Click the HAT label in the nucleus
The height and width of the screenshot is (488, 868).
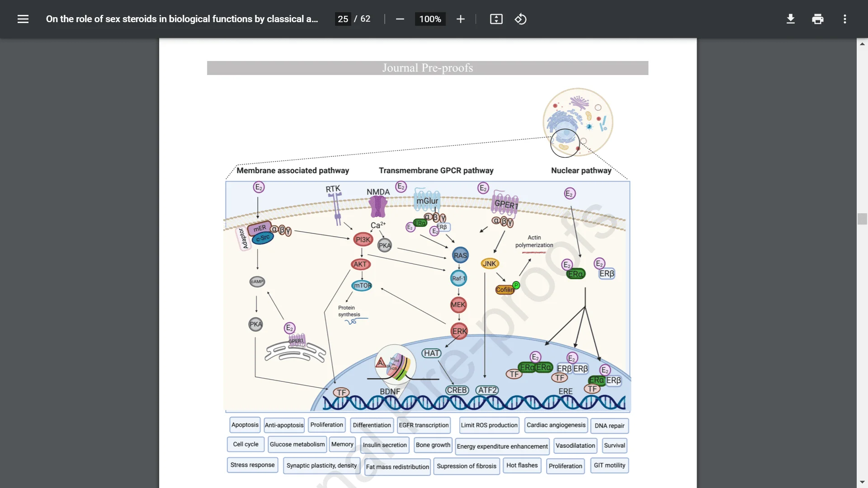point(431,353)
